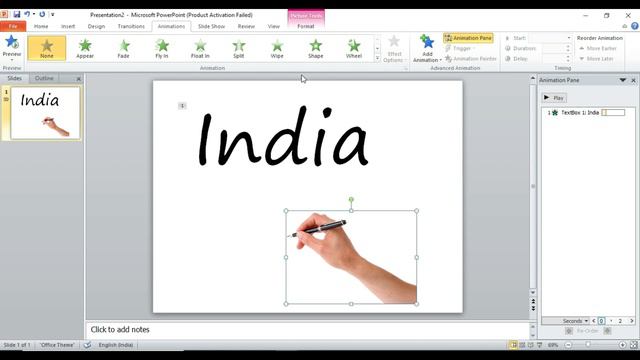Toggle the Animation Pane button
Image resolution: width=640 pixels, height=360 pixels.
click(x=468, y=38)
